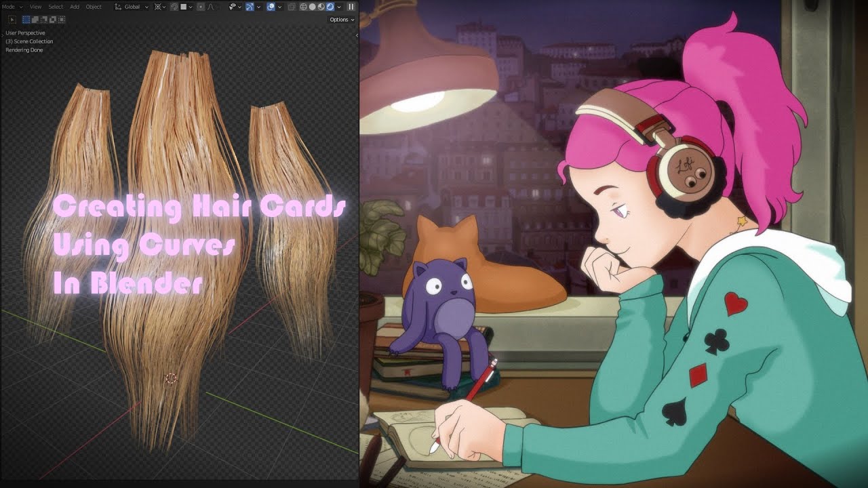Image resolution: width=868 pixels, height=488 pixels.
Task: Switch to solid viewport shading
Action: pos(312,7)
